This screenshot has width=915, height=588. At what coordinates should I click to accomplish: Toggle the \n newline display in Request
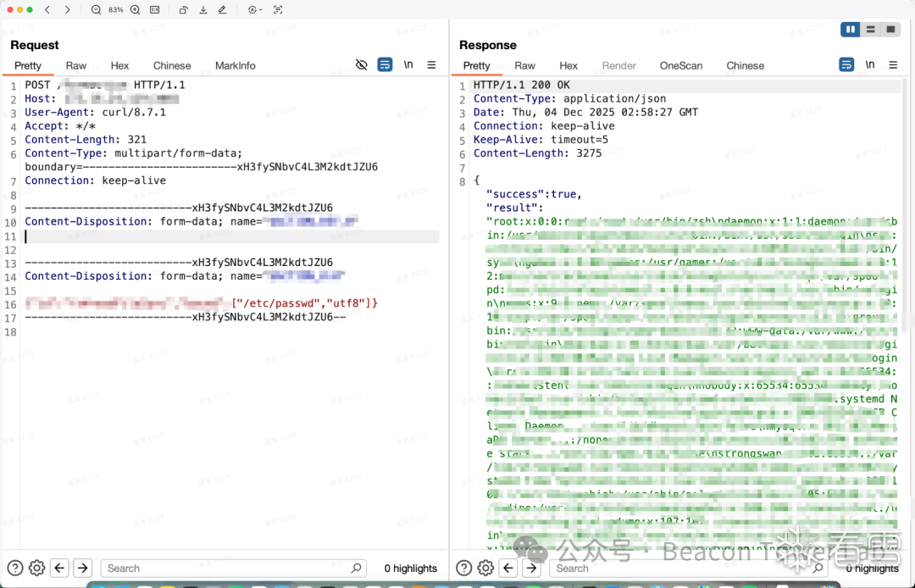[x=408, y=64]
